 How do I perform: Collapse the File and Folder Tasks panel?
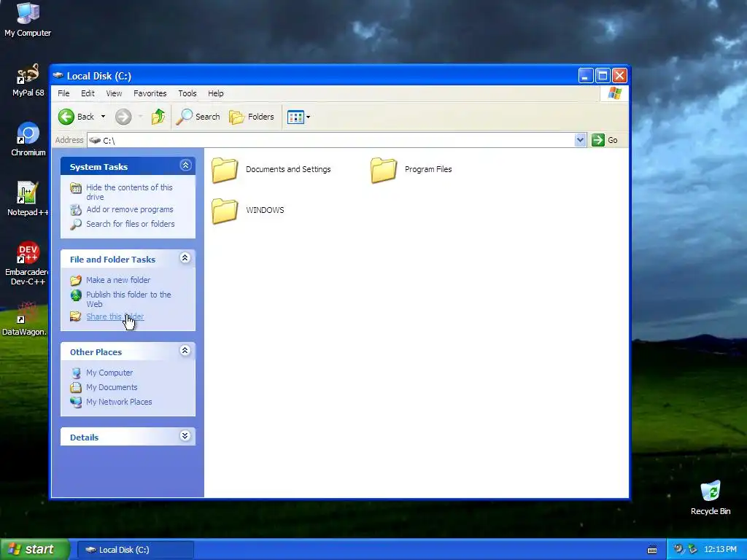(185, 258)
